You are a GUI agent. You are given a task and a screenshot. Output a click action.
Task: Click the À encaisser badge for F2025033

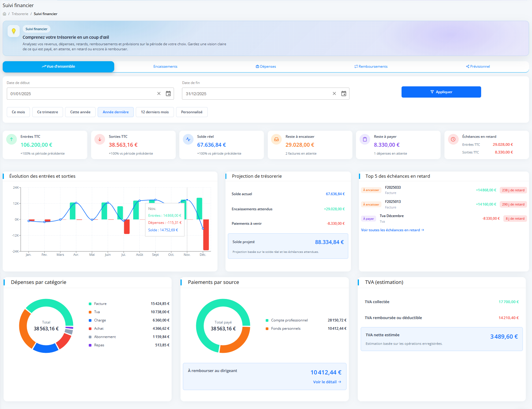tap(371, 190)
